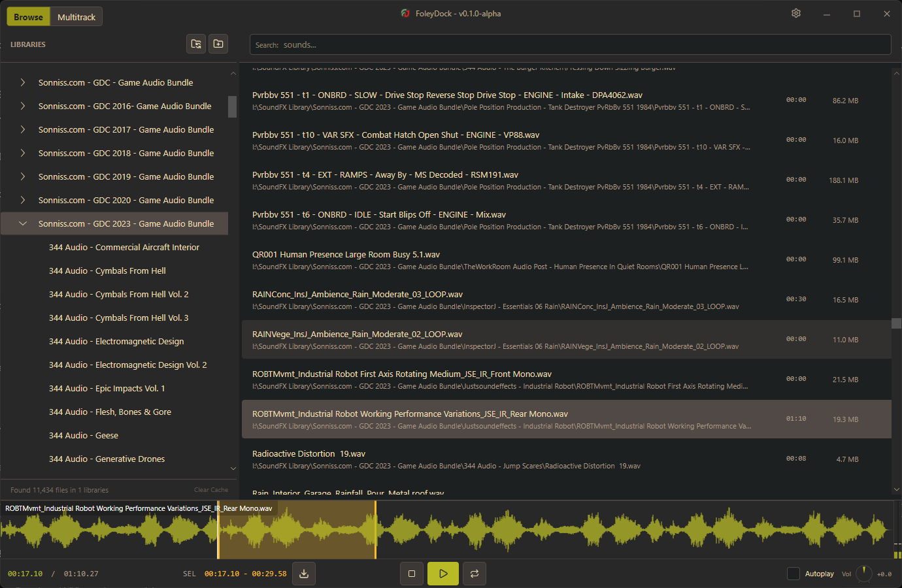Expand the GDC 2019 Game Audio Bundle library
The image size is (902, 588).
pos(23,176)
